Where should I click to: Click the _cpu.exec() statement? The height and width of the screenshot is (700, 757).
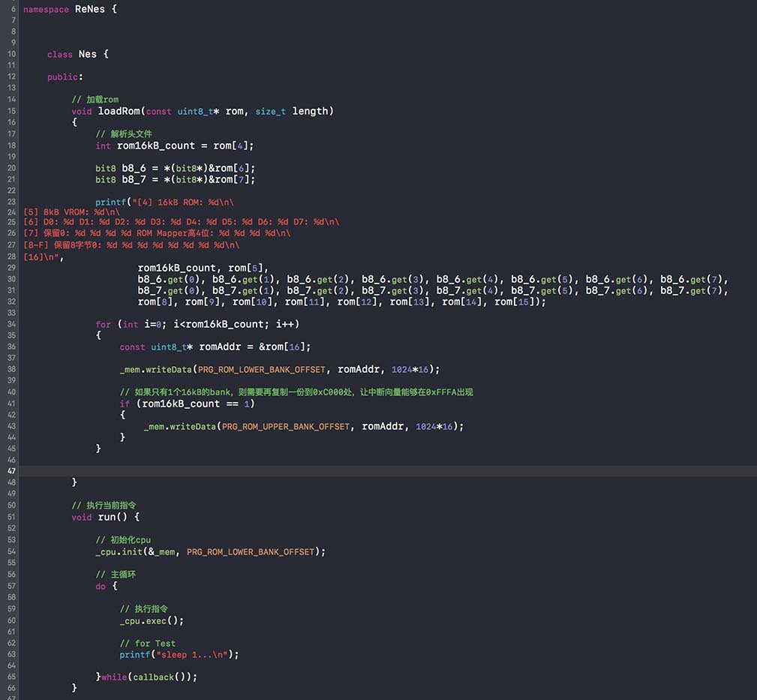point(151,620)
